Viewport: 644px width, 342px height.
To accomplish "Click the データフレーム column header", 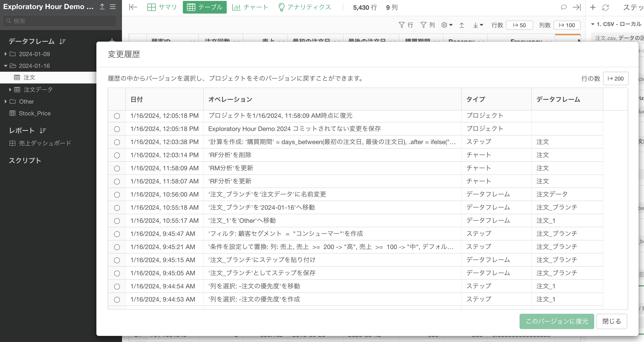I will point(567,99).
